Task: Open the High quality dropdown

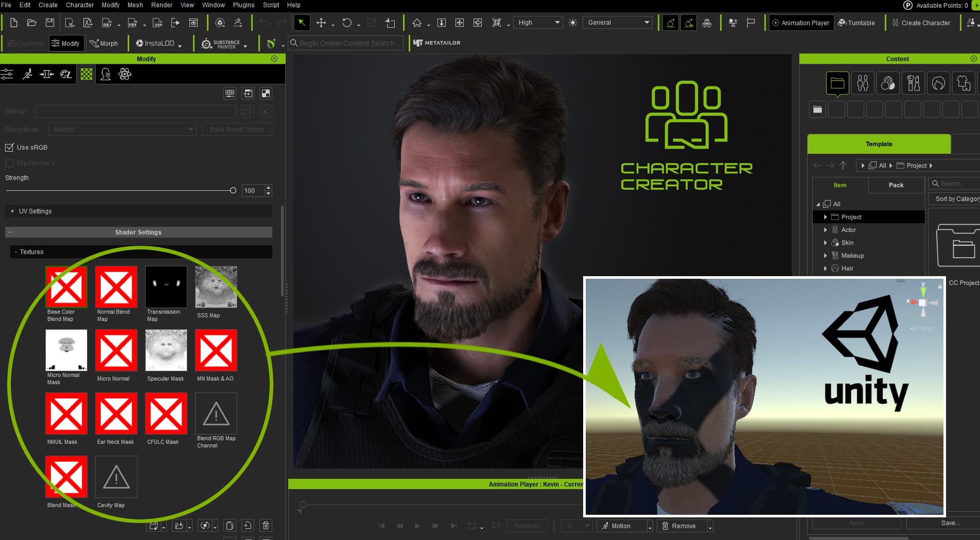Action: pyautogui.click(x=538, y=23)
